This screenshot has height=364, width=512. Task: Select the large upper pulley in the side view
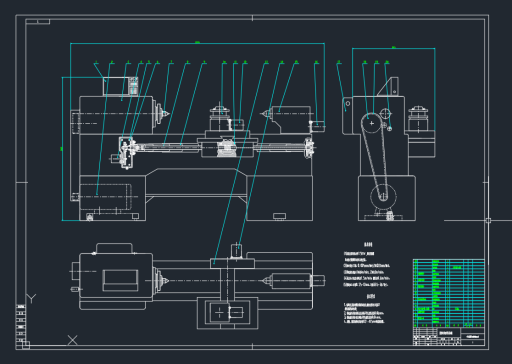click(x=372, y=123)
